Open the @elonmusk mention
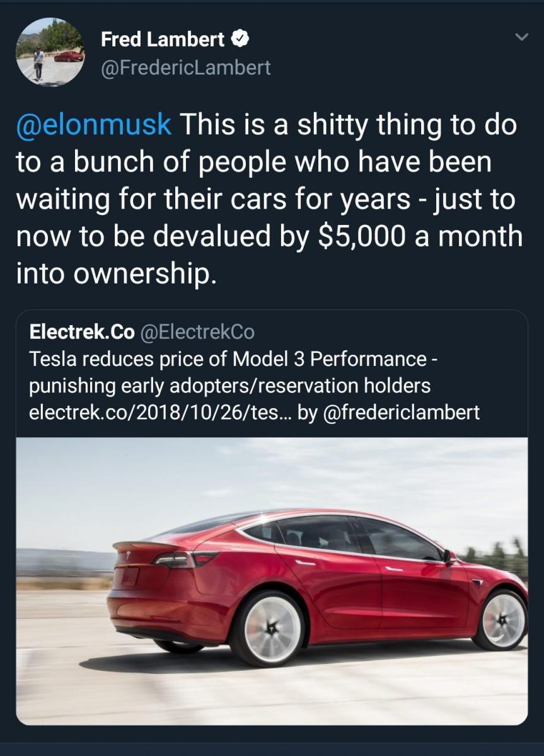544x756 pixels. click(93, 124)
